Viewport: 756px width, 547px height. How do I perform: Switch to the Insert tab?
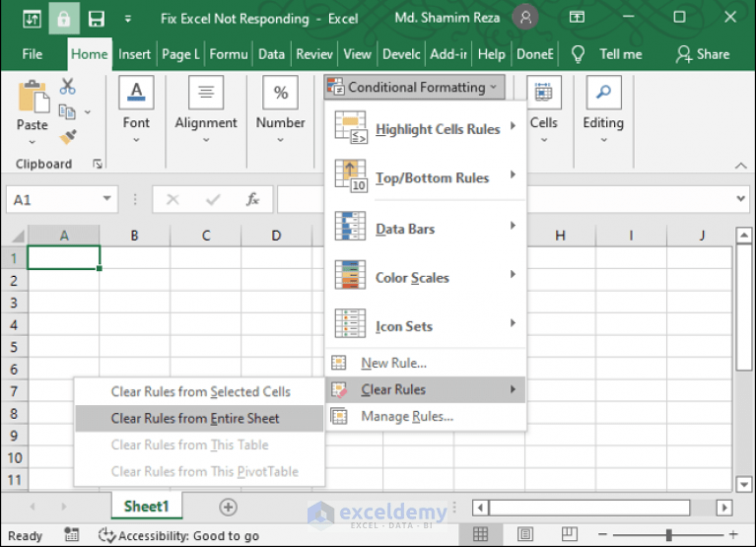tap(134, 54)
